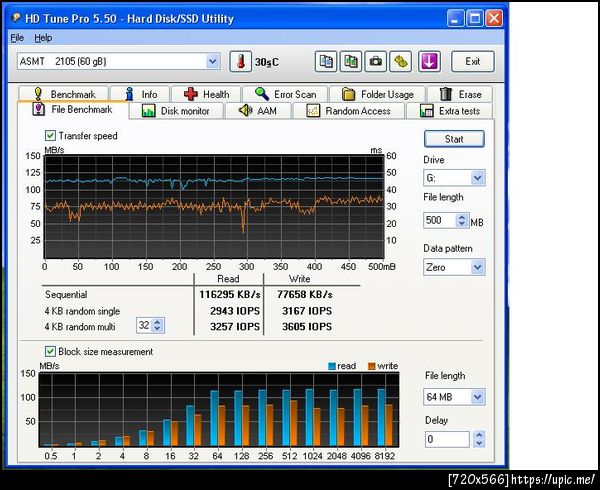This screenshot has width=600, height=490.
Task: Click 3605 IOPS write value
Action: 307,327
